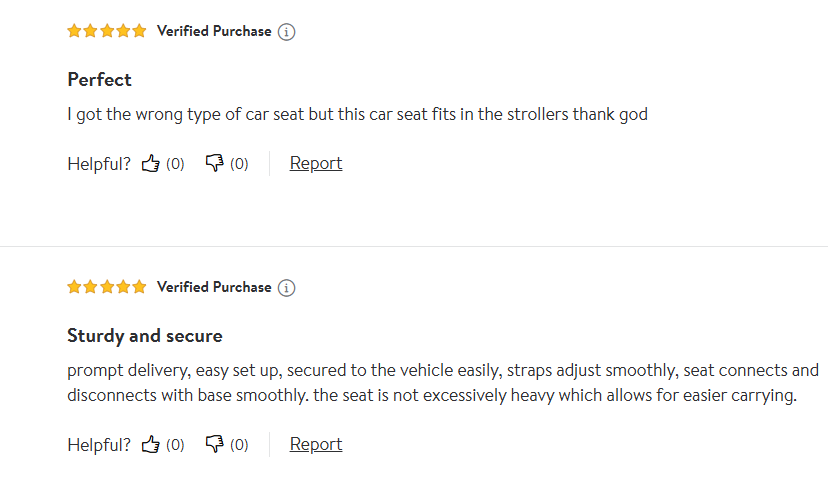
Task: Click the "Sturdy and secure" review title
Action: pos(145,335)
